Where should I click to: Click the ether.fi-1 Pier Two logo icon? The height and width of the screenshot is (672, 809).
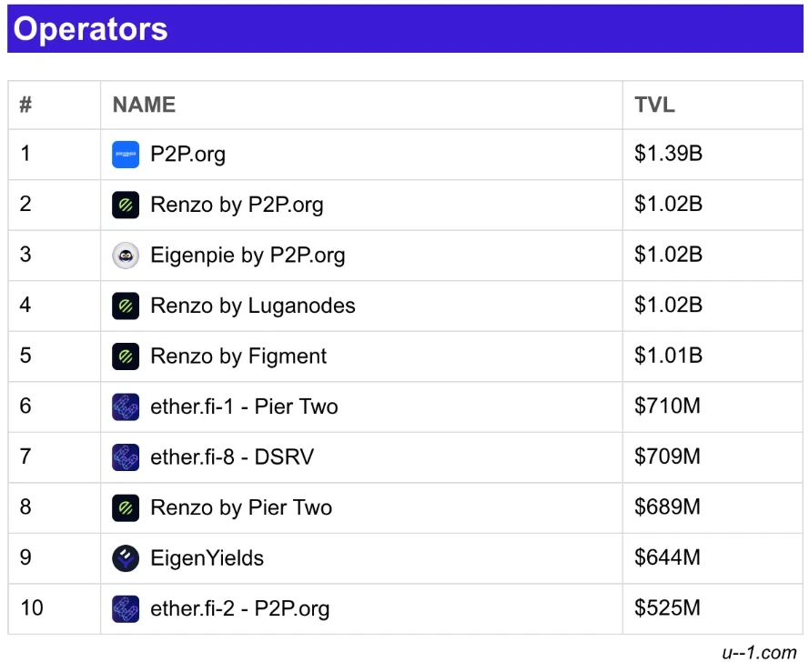126,406
